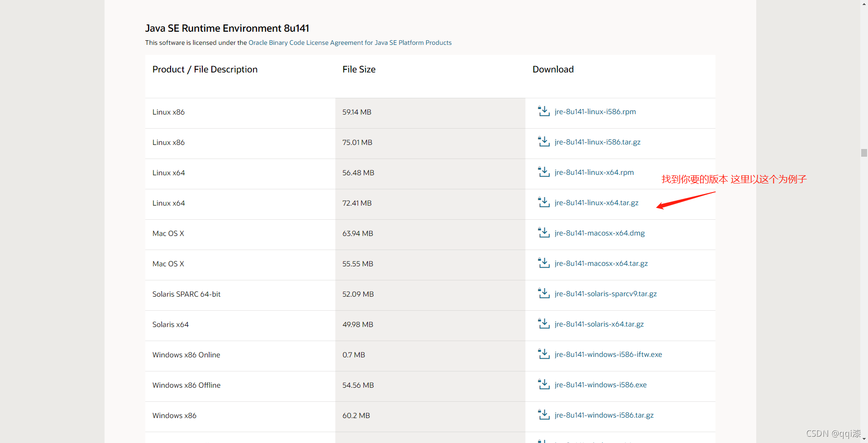The width and height of the screenshot is (868, 443).
Task: Click download icon for jre-8u141-macosx-x64.dmg
Action: point(544,233)
